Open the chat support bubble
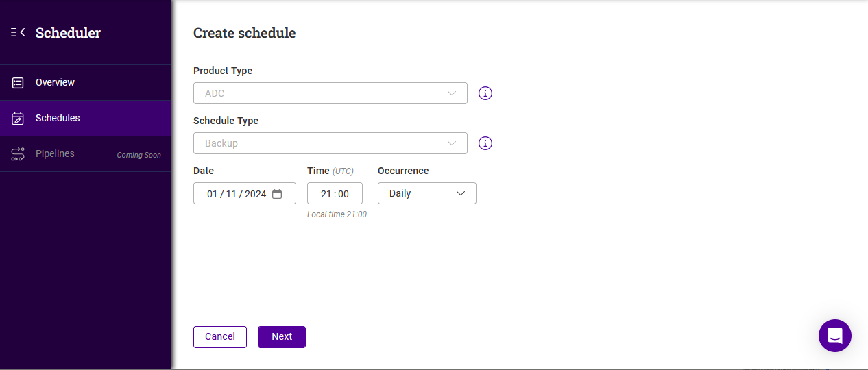The image size is (868, 370). pyautogui.click(x=834, y=336)
